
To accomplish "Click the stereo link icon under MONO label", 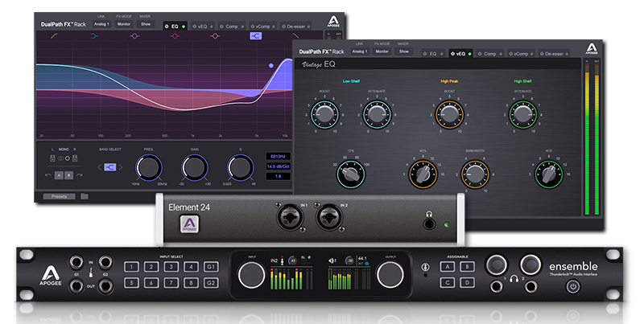I will pyautogui.click(x=60, y=158).
